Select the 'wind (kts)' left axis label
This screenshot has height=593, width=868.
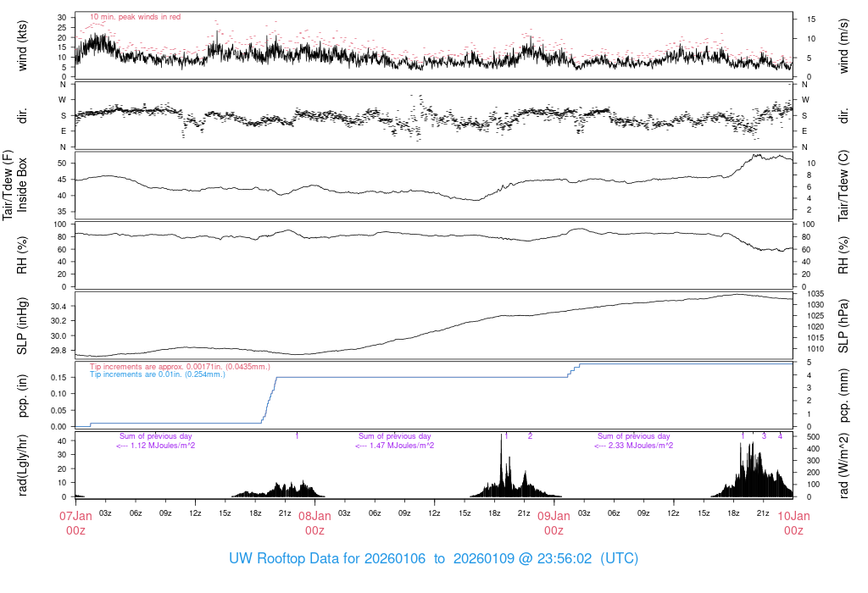[x=22, y=46]
